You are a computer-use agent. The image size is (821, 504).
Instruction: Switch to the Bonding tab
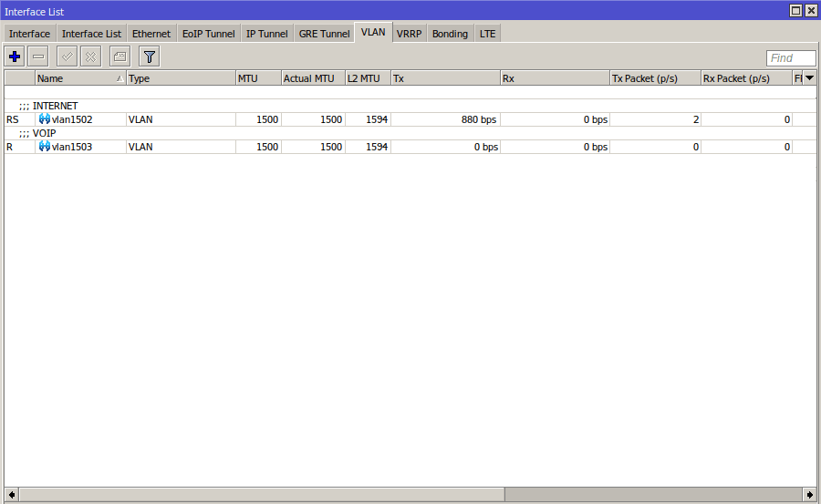(450, 34)
